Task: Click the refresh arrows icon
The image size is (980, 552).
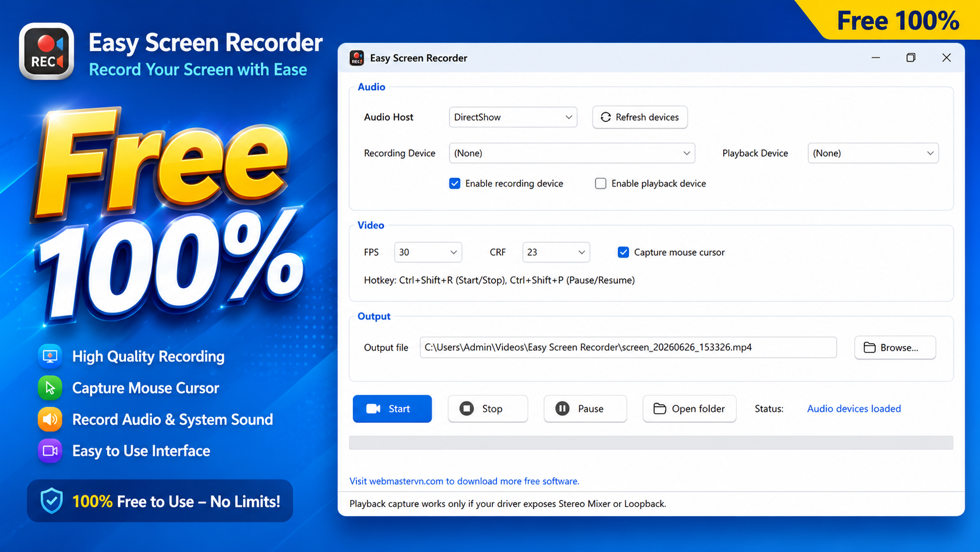Action: click(x=605, y=117)
